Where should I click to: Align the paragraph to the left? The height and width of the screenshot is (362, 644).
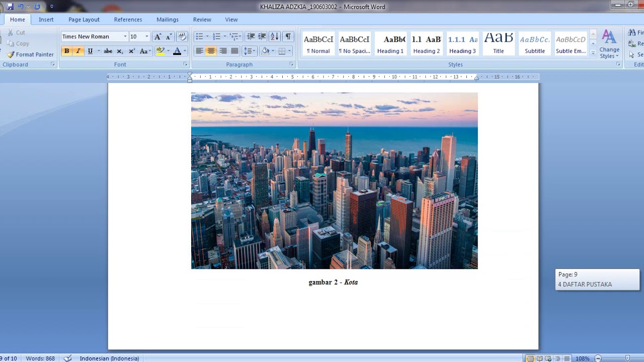199,51
